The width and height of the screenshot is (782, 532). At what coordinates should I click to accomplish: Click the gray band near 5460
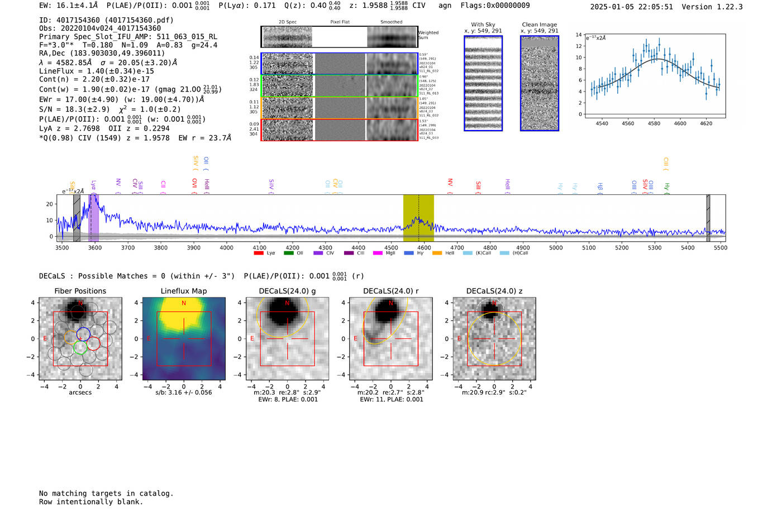pos(708,218)
